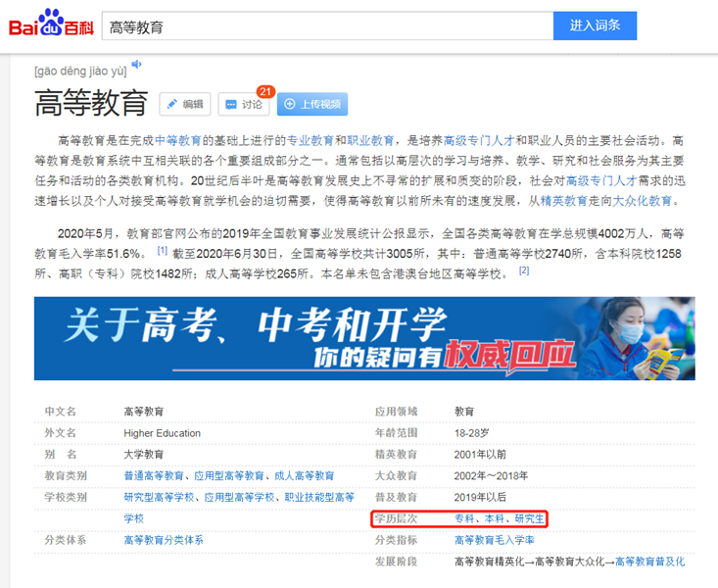Follow the 职业教育 link

pyautogui.click(x=371, y=141)
